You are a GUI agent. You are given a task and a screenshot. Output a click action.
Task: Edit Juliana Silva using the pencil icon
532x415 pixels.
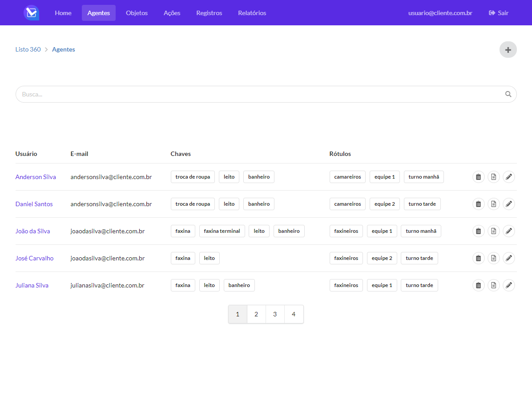[508, 285]
